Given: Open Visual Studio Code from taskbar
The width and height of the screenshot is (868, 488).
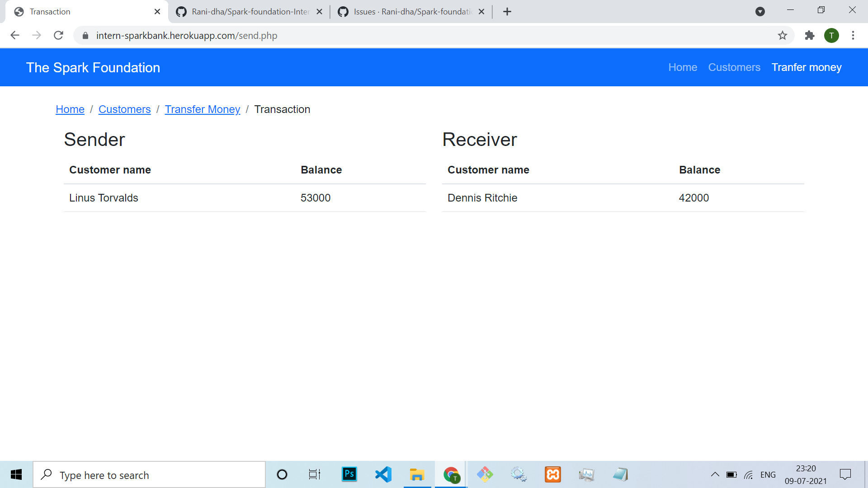Looking at the screenshot, I should pyautogui.click(x=383, y=474).
